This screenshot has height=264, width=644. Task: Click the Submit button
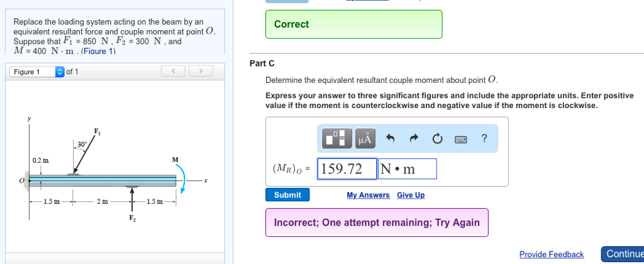click(x=287, y=195)
